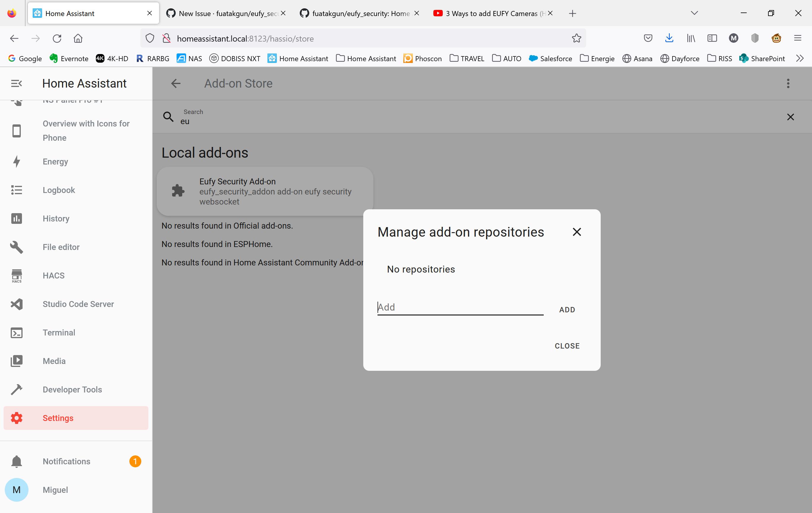Viewport: 812px width, 513px height.
Task: Go to browser home page
Action: point(78,39)
